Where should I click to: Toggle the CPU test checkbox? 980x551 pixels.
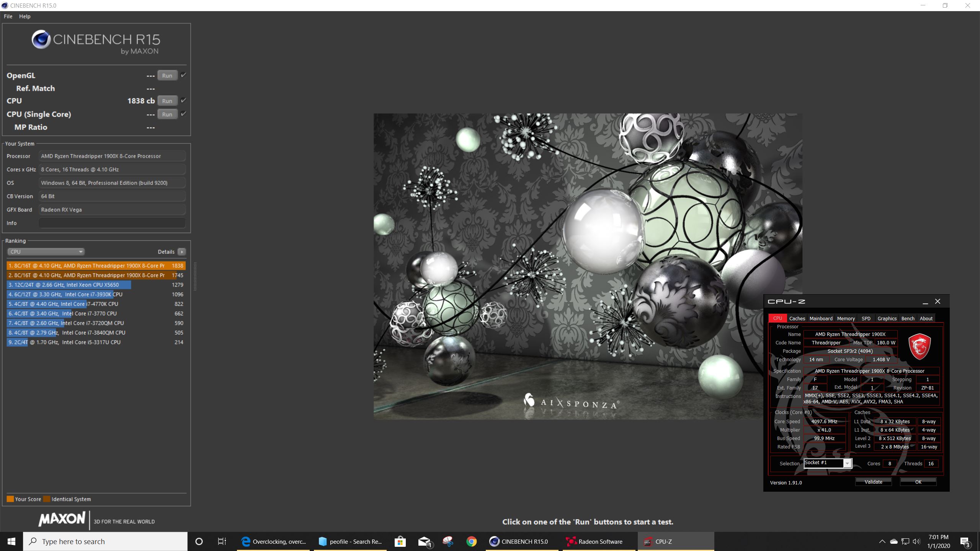183,100
